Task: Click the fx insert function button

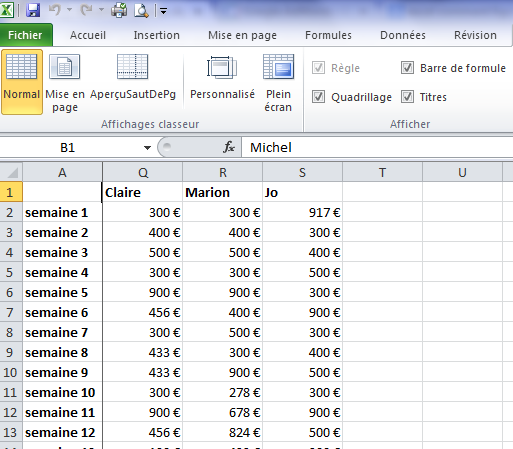Action: [229, 147]
